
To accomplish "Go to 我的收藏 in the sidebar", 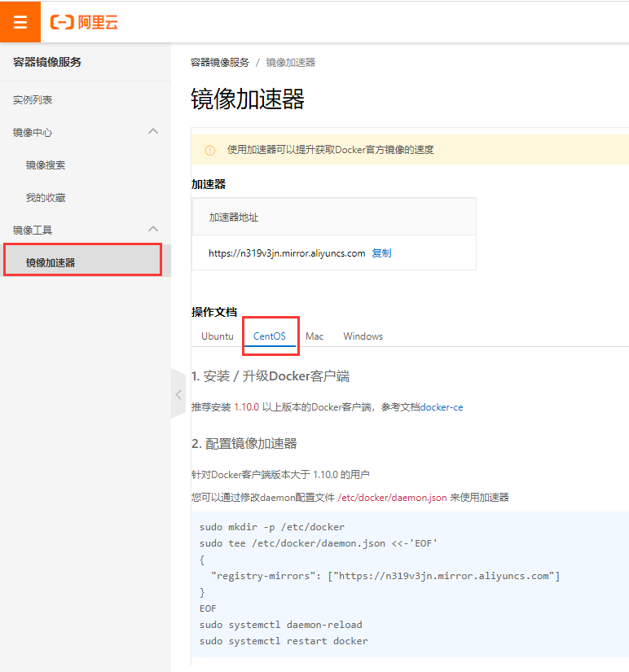I will (x=46, y=197).
